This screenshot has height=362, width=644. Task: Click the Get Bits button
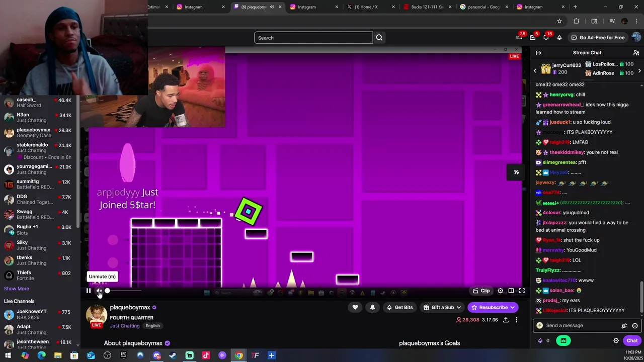point(399,307)
